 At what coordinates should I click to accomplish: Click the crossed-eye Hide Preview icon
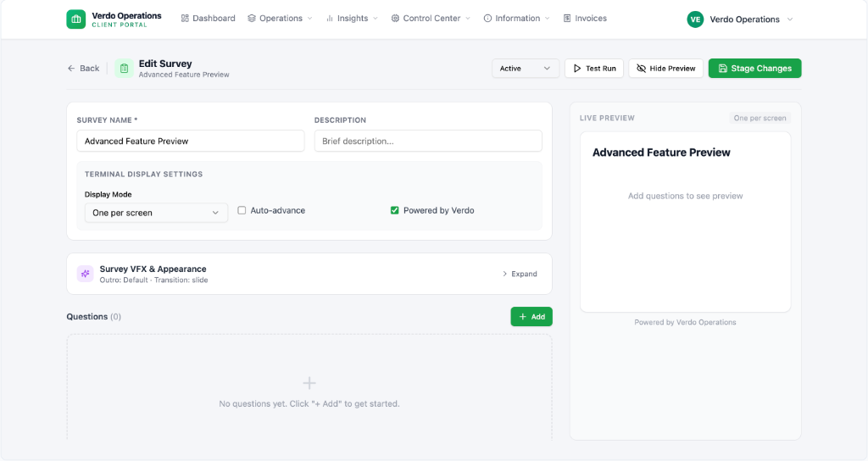(x=641, y=68)
